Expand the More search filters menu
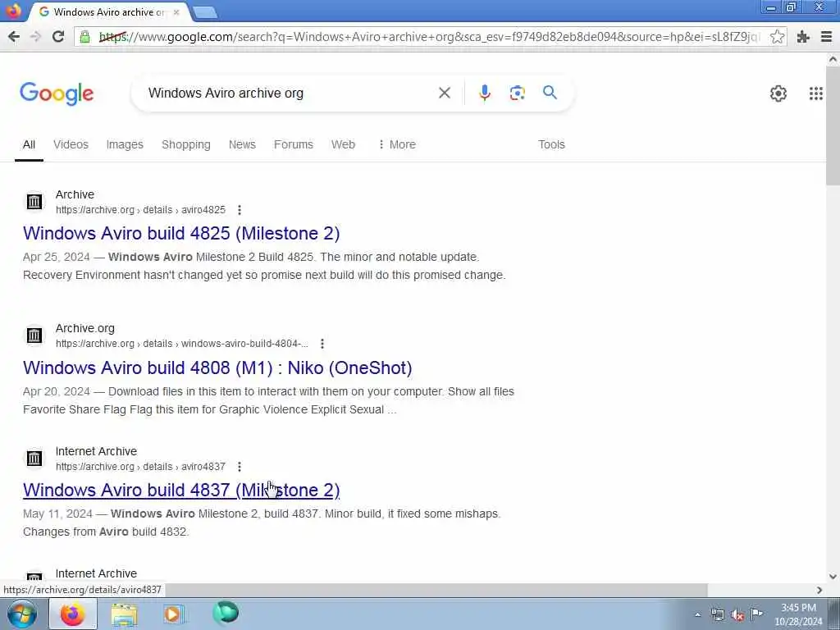The height and width of the screenshot is (630, 840). tap(396, 144)
